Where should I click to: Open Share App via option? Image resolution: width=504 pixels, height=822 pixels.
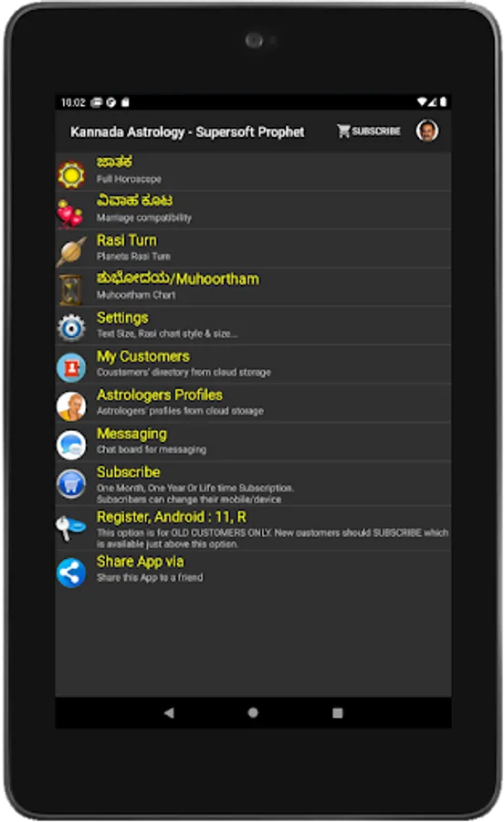click(x=253, y=570)
